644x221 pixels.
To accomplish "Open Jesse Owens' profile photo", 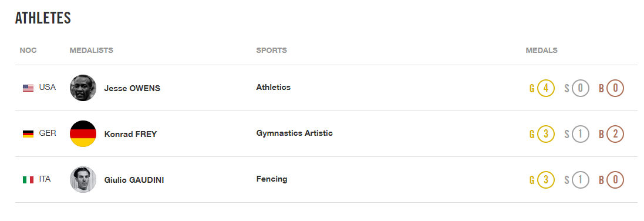I will 83,88.
